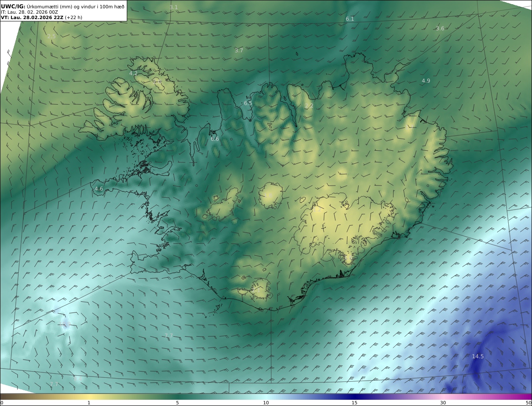The height and width of the screenshot is (406, 532).
Task: Click the 1.6 value on the glacier
Action: pos(268,196)
